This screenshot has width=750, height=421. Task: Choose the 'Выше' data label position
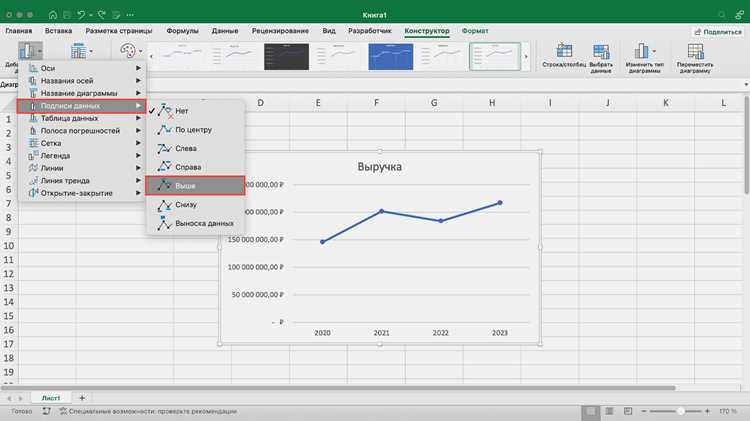coord(195,186)
